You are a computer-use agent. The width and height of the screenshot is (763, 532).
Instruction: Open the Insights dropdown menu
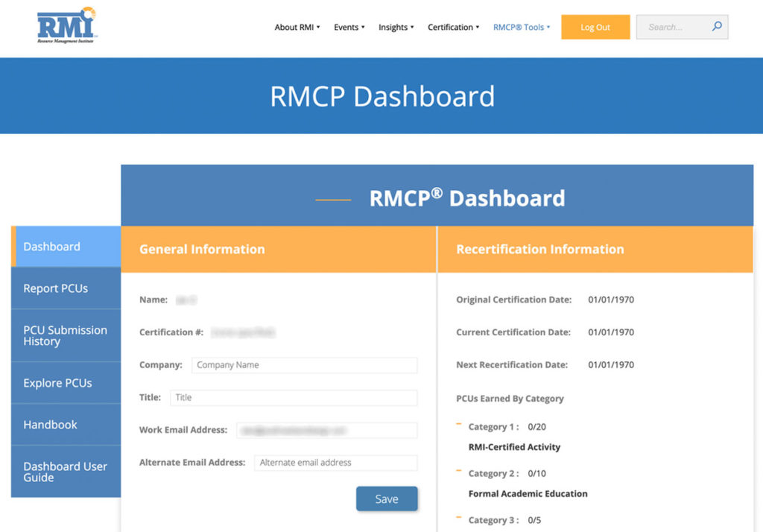coord(396,27)
